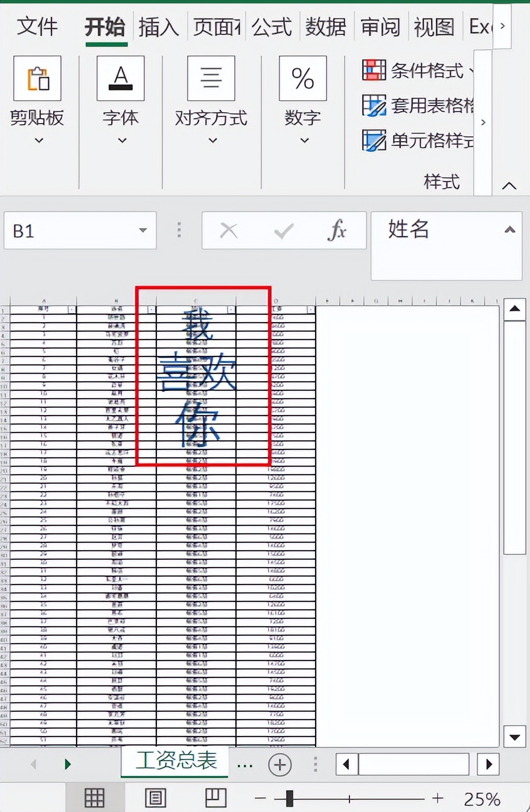Collapse the ribbon with the chevron

click(508, 185)
